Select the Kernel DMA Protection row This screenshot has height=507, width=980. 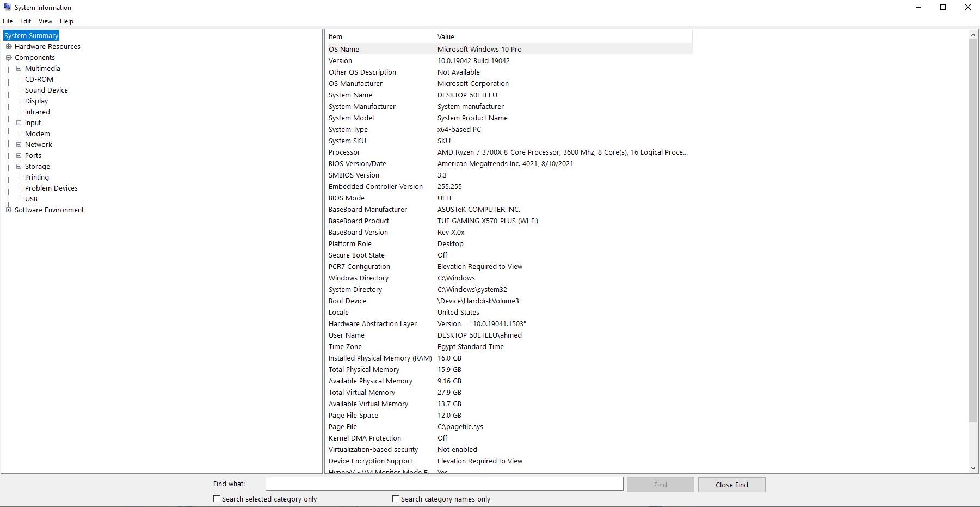click(x=509, y=438)
